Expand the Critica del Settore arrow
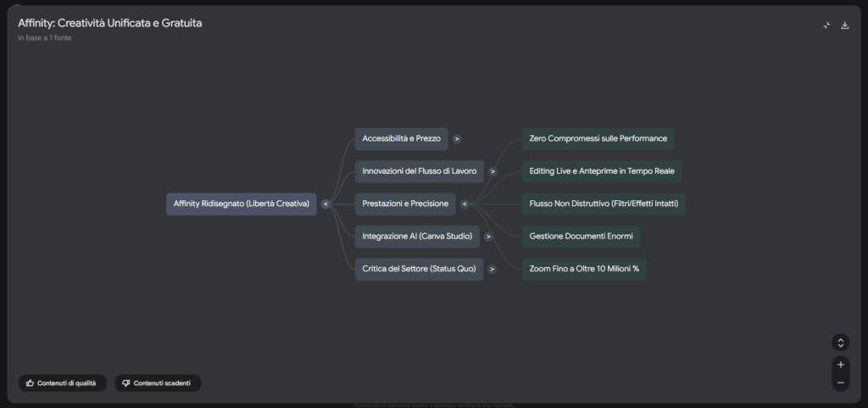Image resolution: width=868 pixels, height=408 pixels. click(492, 269)
